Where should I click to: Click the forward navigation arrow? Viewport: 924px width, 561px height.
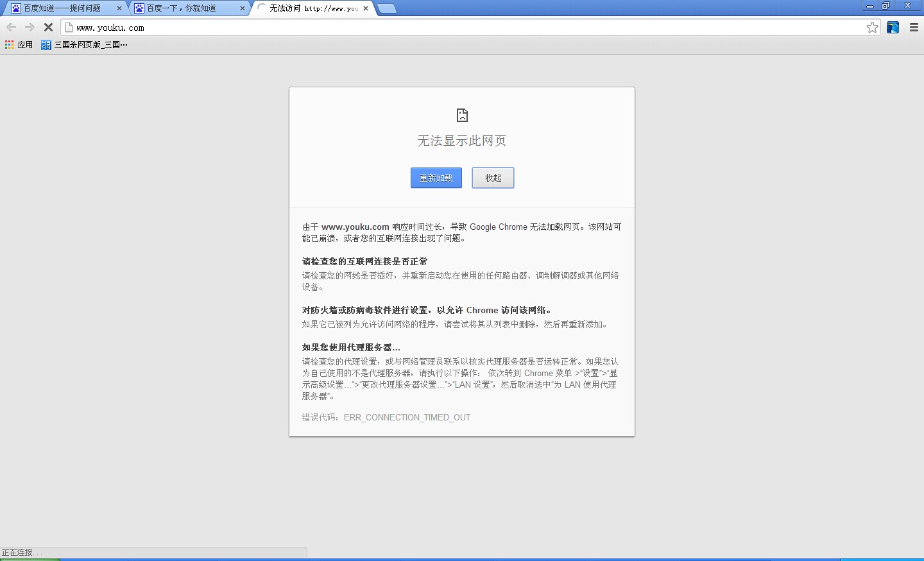tap(30, 27)
